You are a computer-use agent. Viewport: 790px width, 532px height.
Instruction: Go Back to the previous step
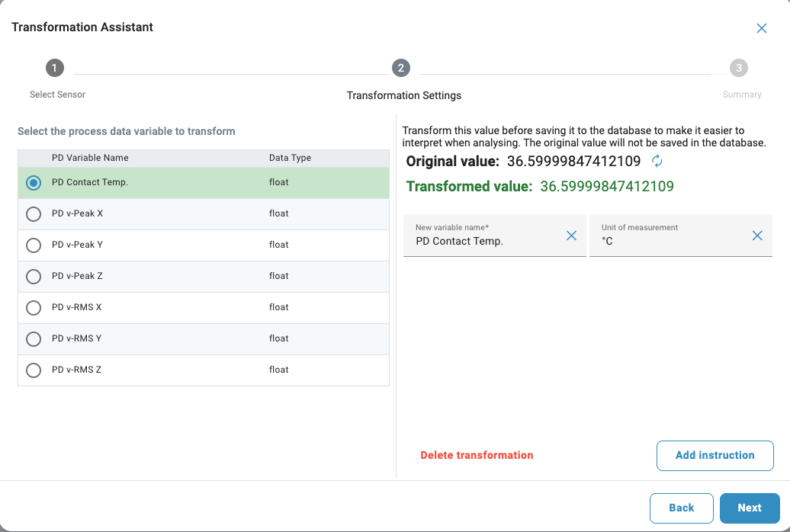coord(681,508)
